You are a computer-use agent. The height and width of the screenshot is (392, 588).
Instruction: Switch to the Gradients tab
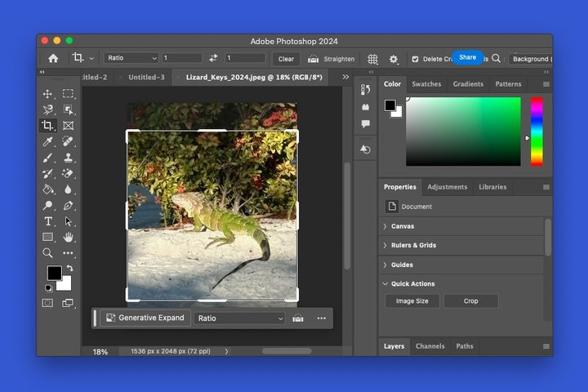click(468, 84)
